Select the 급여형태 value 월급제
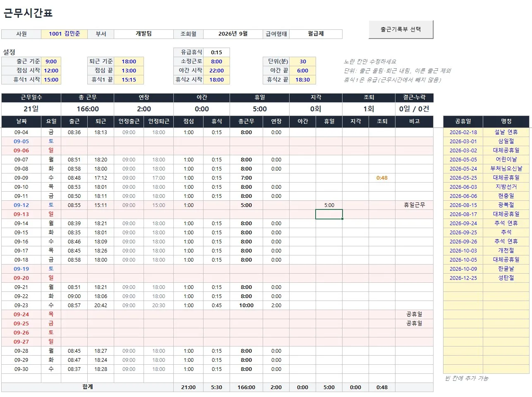This screenshot has width=532, height=397. point(316,34)
